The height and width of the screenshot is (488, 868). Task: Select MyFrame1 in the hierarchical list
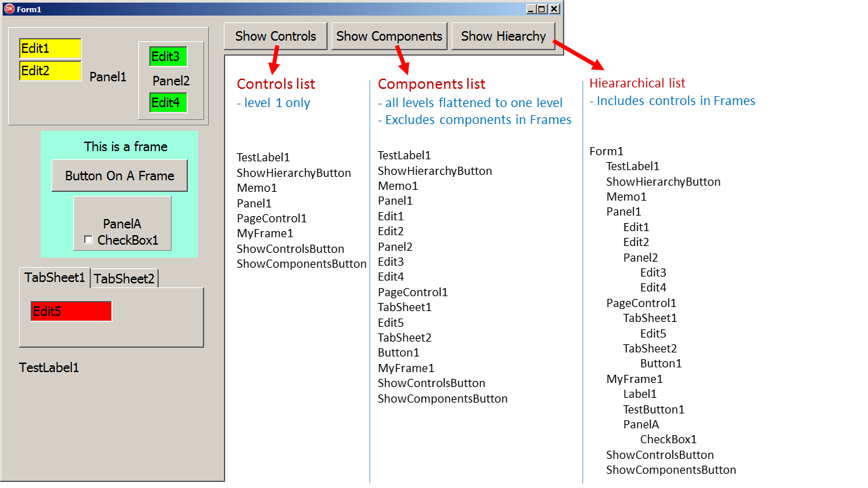point(634,378)
